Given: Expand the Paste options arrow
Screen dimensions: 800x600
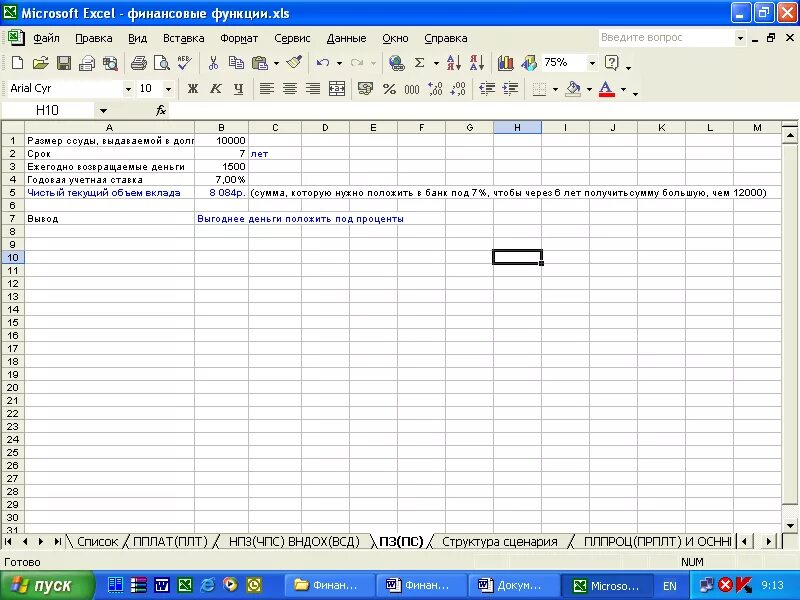Looking at the screenshot, I should (x=276, y=63).
